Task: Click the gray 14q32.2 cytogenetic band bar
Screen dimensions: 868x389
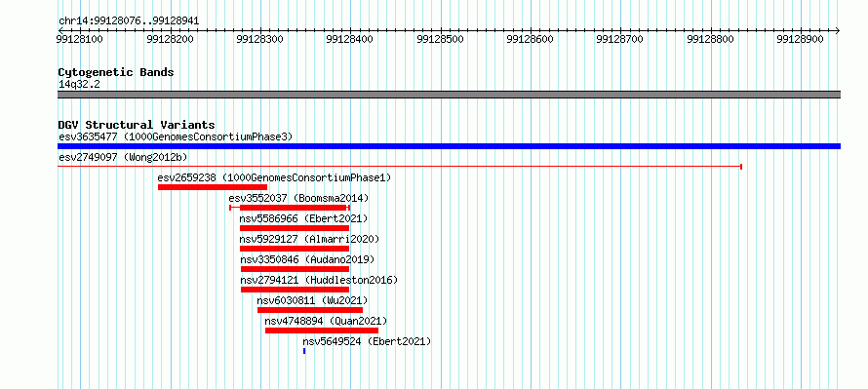Action: coord(449,95)
